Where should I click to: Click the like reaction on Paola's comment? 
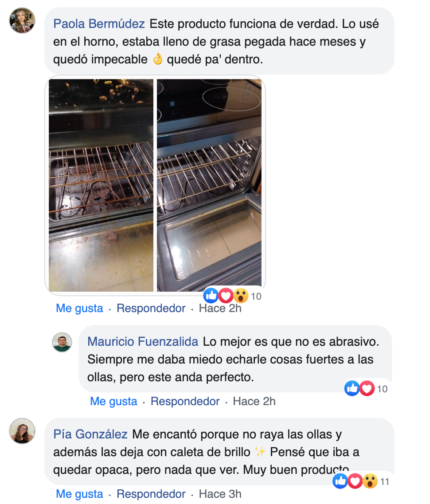point(211,295)
